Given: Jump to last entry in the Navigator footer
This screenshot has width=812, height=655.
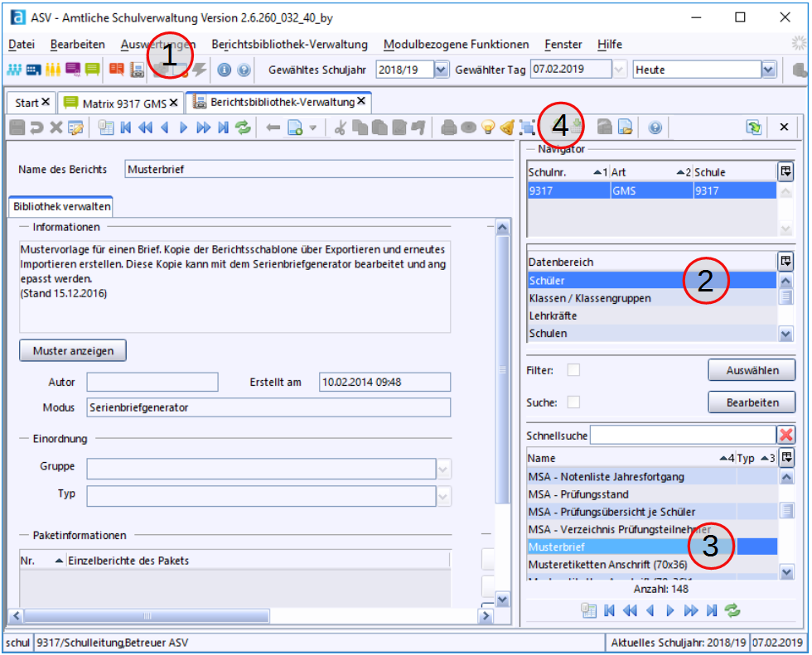Looking at the screenshot, I should [x=712, y=611].
